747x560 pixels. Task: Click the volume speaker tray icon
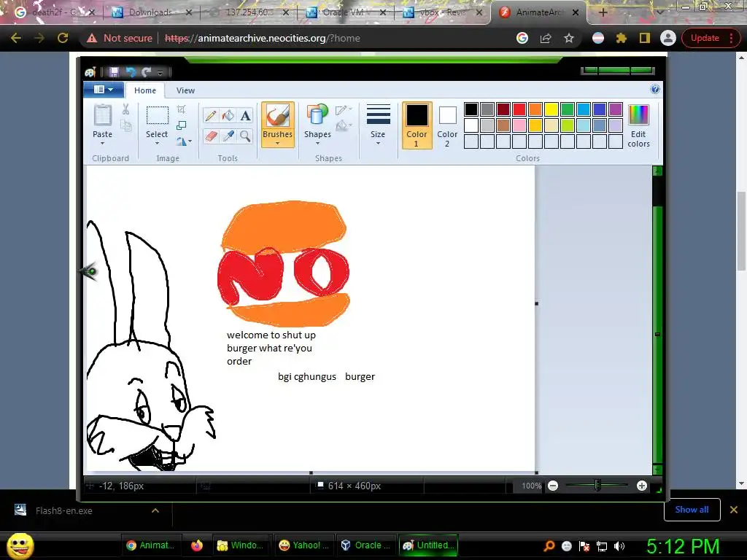[619, 546]
